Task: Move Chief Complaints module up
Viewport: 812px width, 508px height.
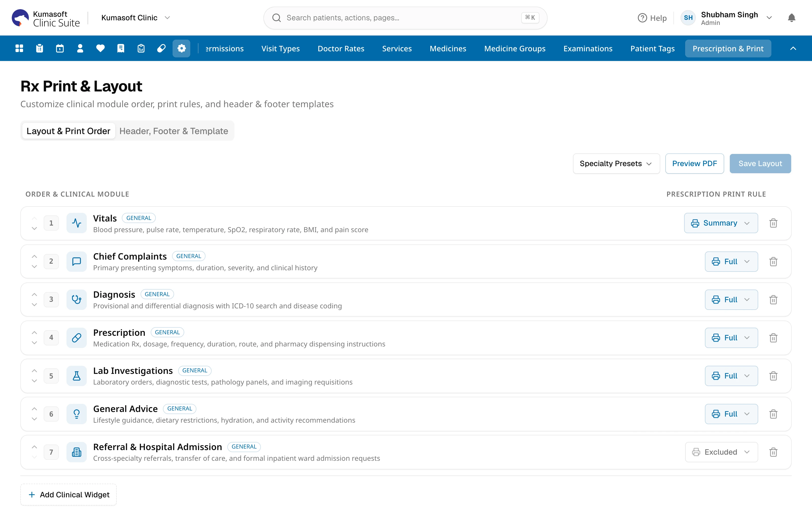Action: click(34, 256)
